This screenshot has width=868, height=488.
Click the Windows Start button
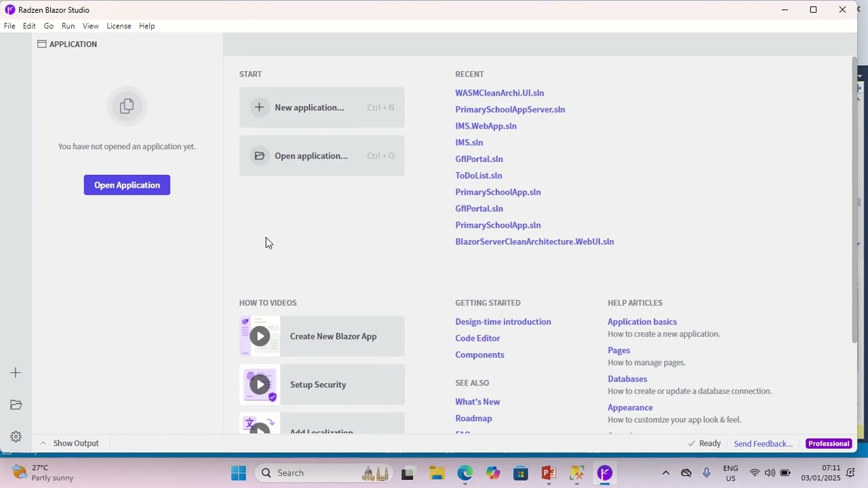239,473
